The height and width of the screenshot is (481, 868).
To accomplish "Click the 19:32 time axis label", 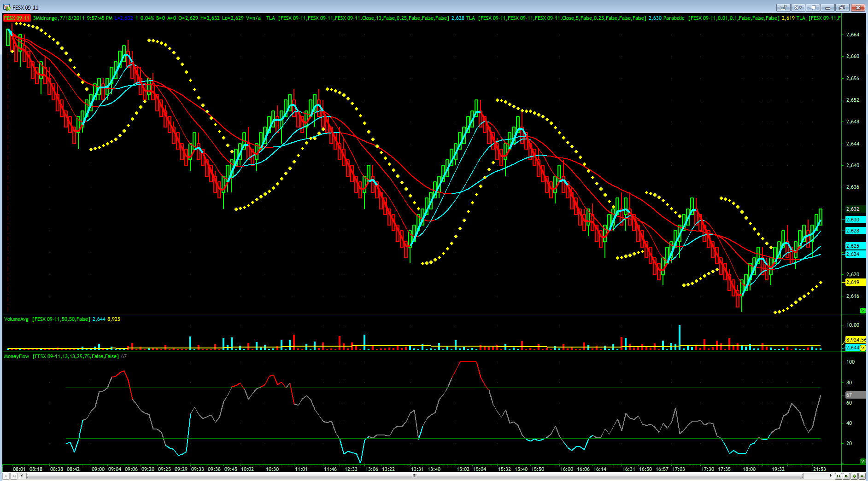I will pos(778,469).
